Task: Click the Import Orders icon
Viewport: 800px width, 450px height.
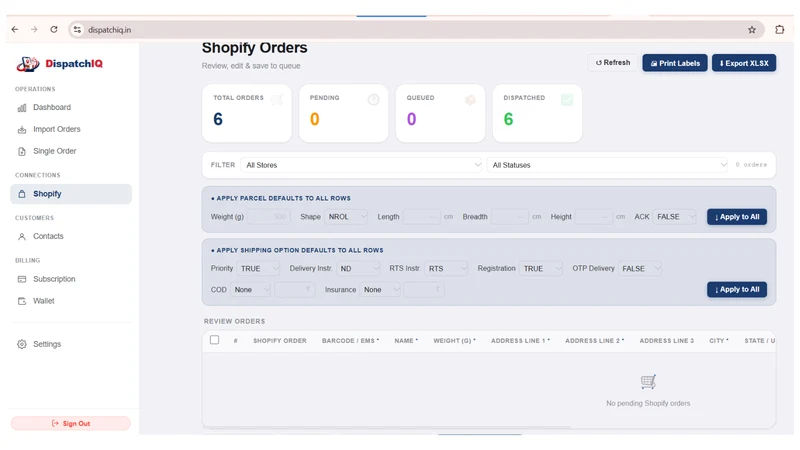Action: click(x=22, y=130)
